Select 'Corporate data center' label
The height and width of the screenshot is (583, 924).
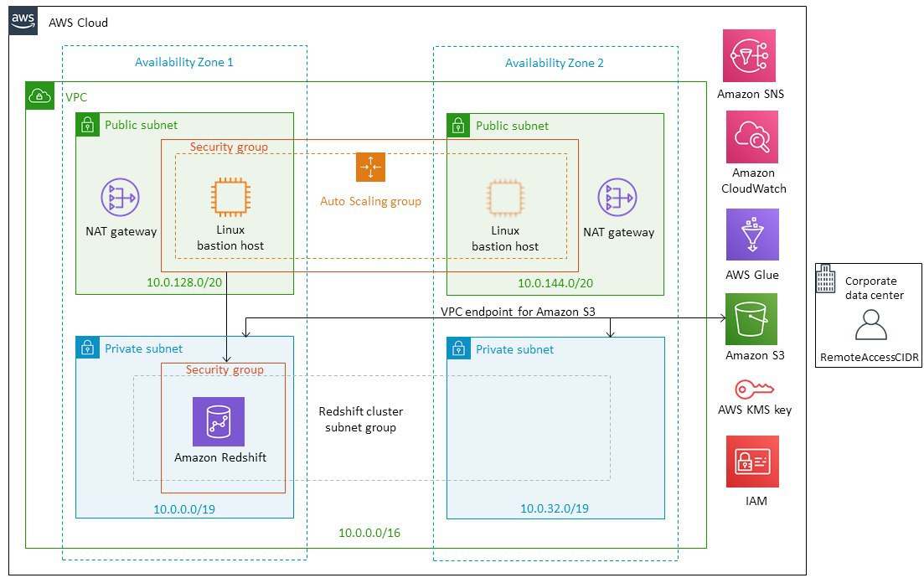pos(874,288)
